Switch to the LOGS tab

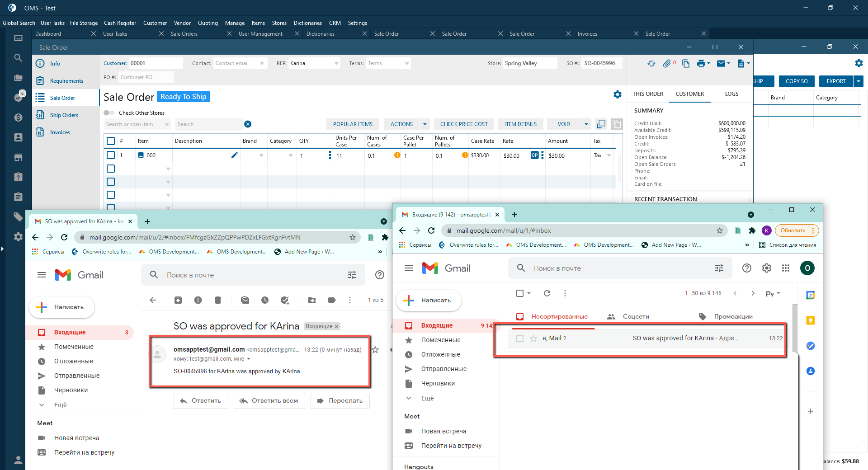pos(731,94)
